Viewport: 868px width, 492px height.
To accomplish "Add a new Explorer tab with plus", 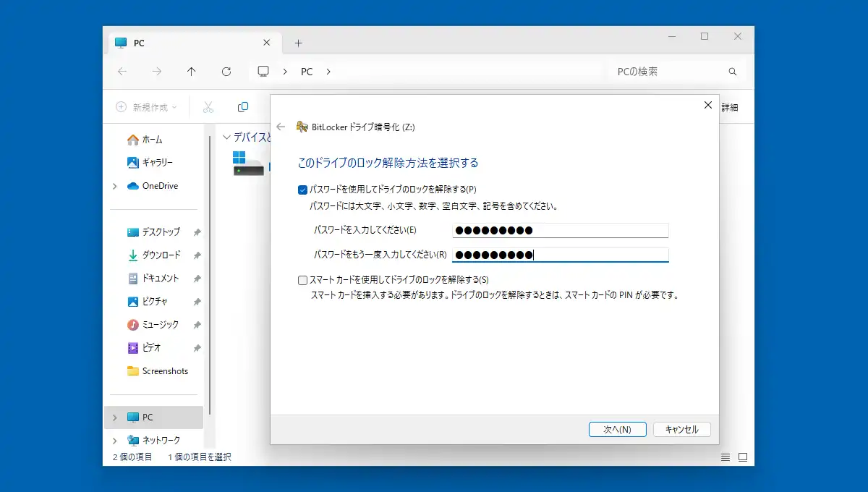I will click(x=298, y=43).
